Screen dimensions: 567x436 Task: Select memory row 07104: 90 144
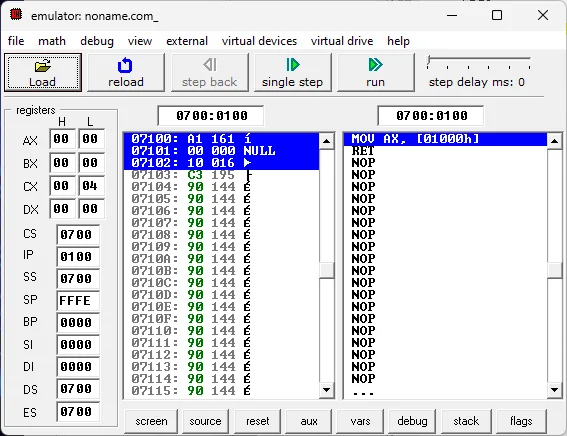point(221,187)
